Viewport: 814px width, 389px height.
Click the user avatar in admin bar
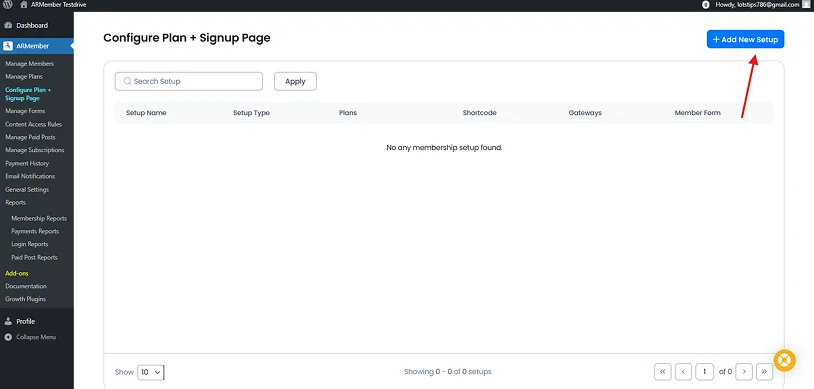[805, 4]
